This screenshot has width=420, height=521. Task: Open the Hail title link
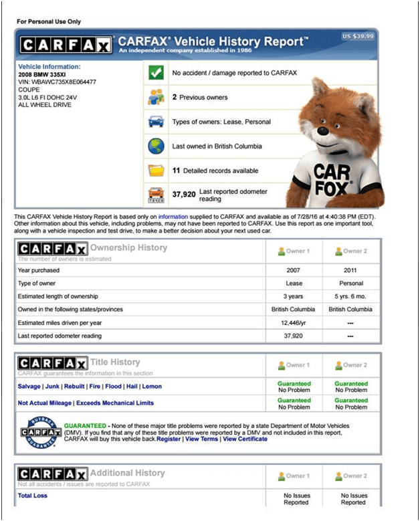coord(132,387)
